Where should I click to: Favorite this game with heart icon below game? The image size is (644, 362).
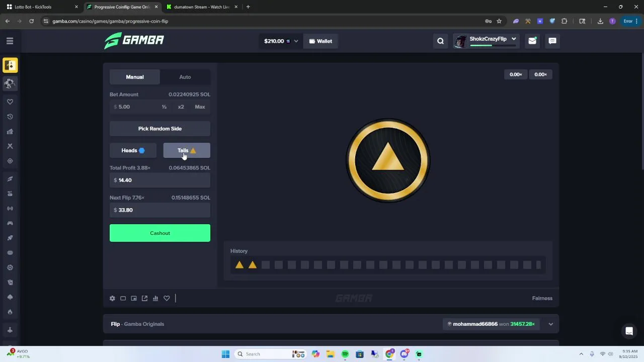click(167, 298)
